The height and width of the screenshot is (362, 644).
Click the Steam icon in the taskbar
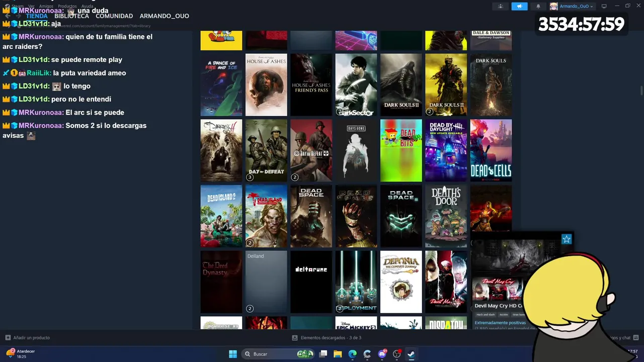412,354
